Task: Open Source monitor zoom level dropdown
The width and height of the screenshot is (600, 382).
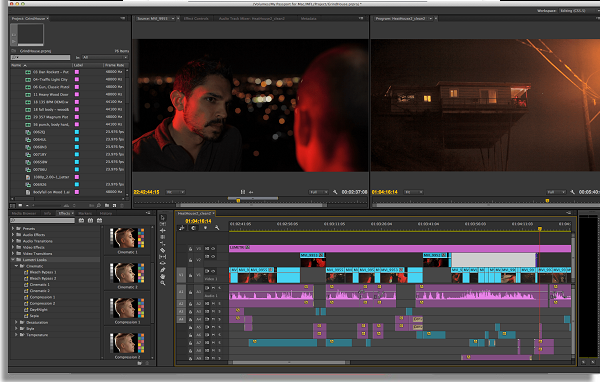Action: [175, 192]
